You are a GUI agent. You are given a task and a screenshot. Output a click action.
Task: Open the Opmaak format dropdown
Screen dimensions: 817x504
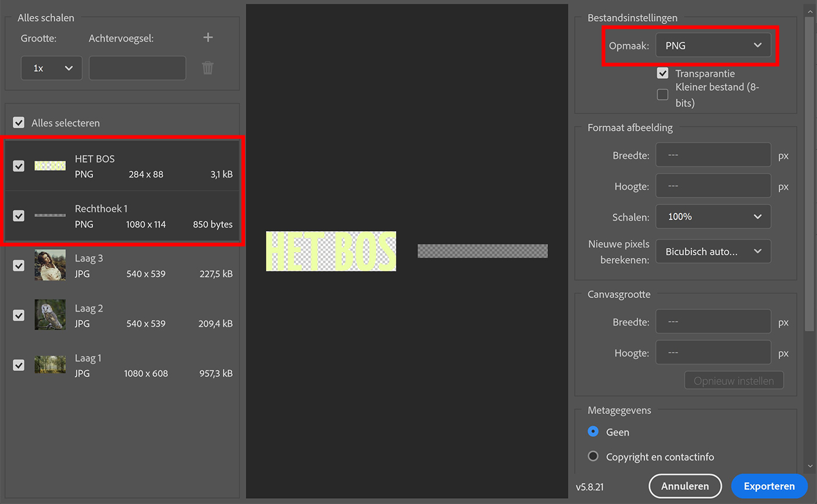point(713,45)
